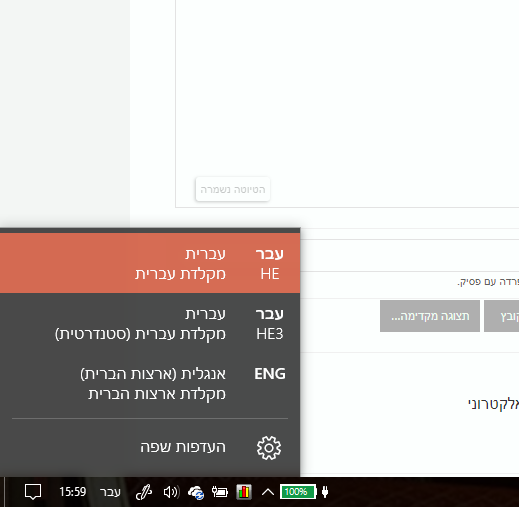This screenshot has width=519, height=507.
Task: Click the green 100% battery indicator
Action: click(x=298, y=492)
